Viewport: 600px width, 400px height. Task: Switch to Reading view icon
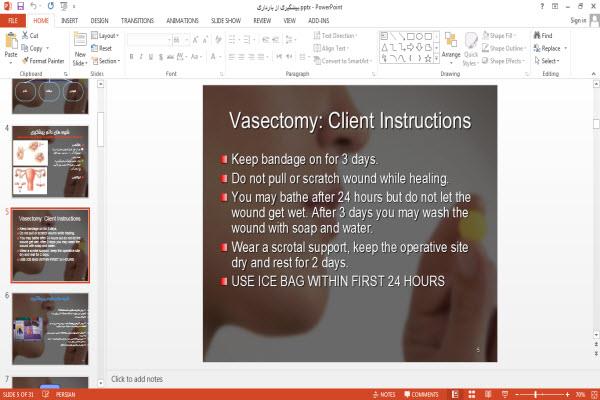click(x=488, y=394)
